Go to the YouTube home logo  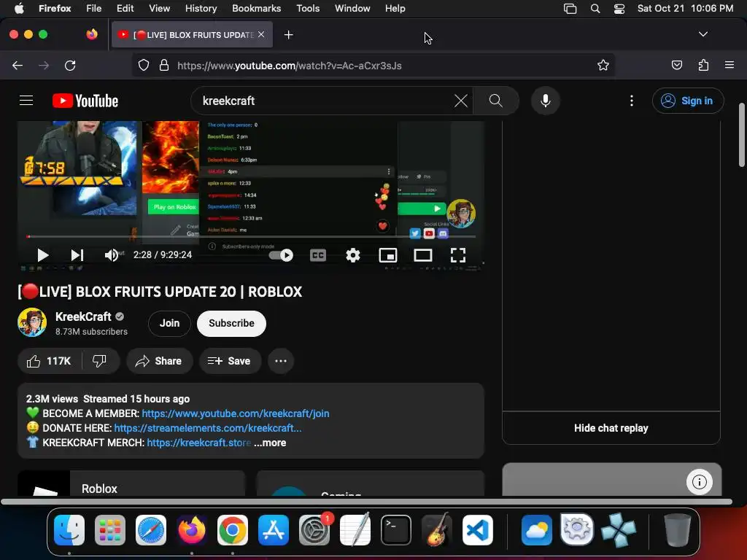coord(85,101)
